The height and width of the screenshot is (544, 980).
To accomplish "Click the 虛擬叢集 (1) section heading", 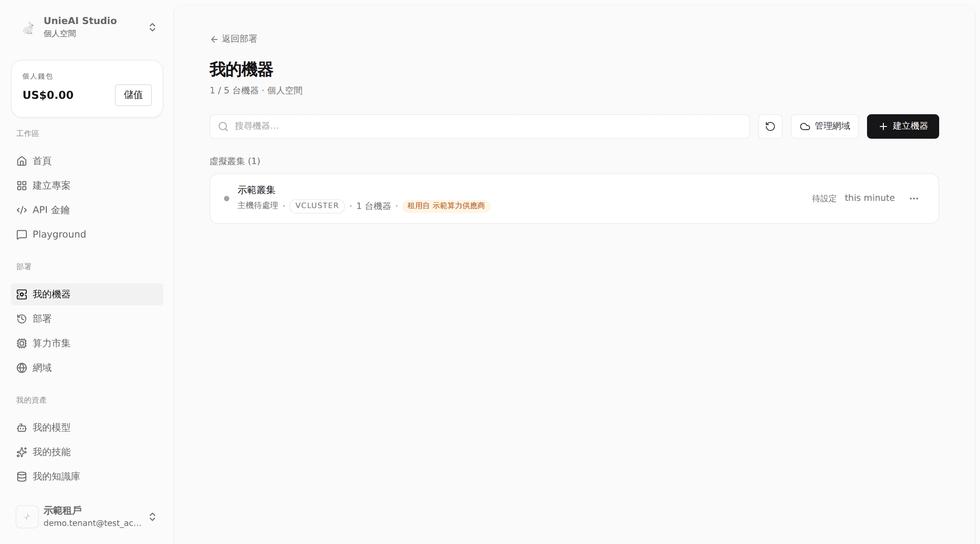I will click(235, 161).
